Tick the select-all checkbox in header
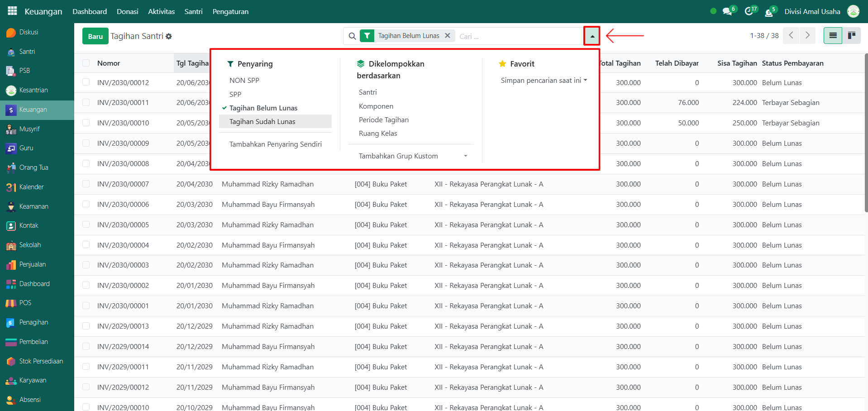 86,63
